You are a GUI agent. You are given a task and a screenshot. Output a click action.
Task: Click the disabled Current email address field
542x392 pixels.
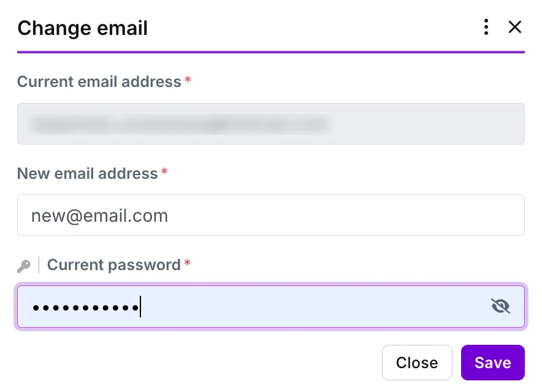tap(271, 124)
